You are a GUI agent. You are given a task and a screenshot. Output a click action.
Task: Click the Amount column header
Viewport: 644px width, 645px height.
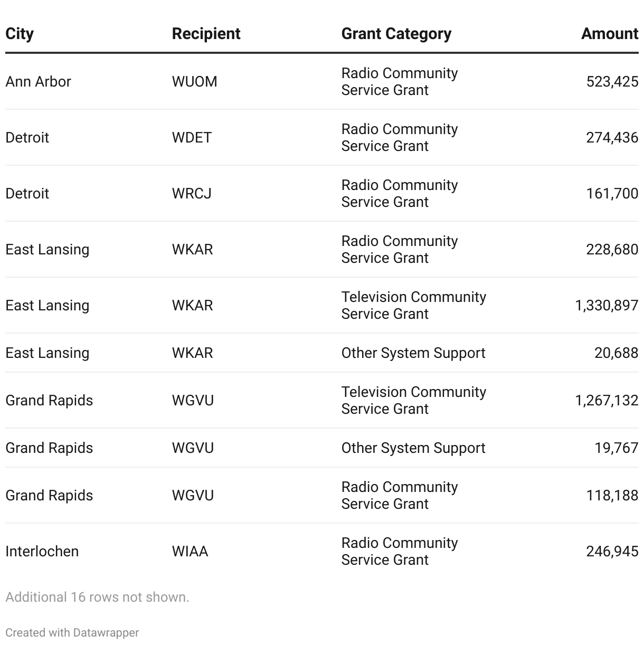coord(609,34)
